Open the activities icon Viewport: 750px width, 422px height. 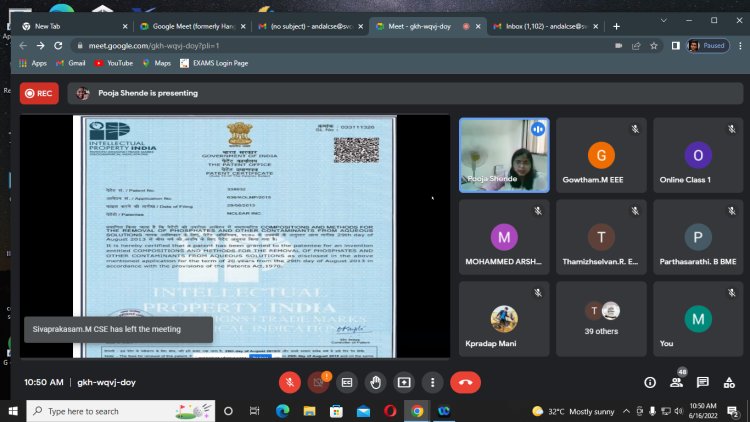[x=729, y=382]
